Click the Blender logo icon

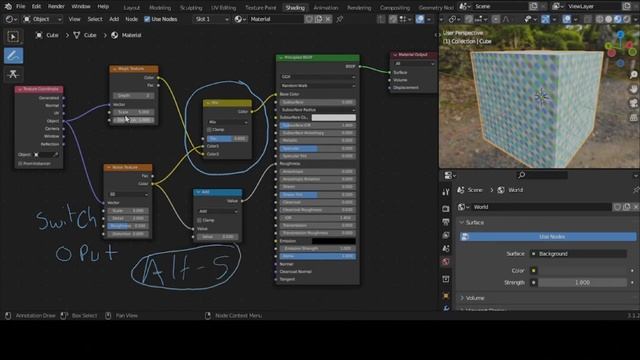(x=8, y=7)
